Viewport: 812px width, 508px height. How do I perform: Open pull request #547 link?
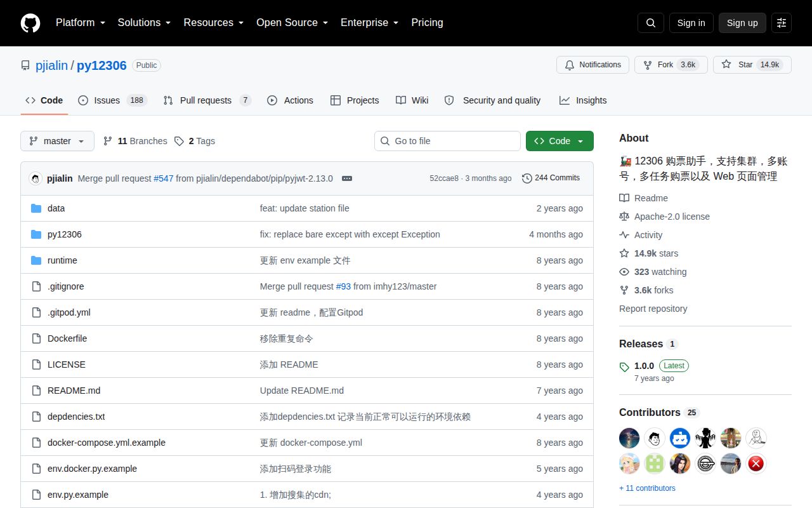pyautogui.click(x=163, y=178)
